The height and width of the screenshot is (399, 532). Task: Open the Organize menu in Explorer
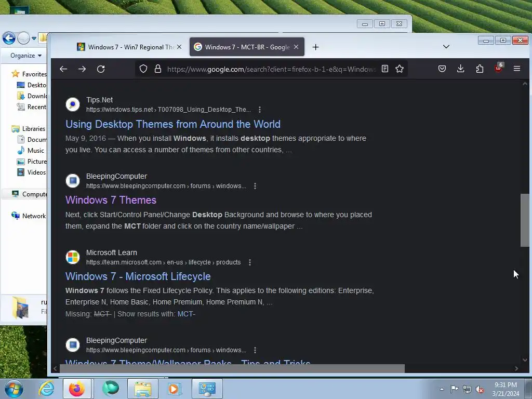(x=26, y=56)
